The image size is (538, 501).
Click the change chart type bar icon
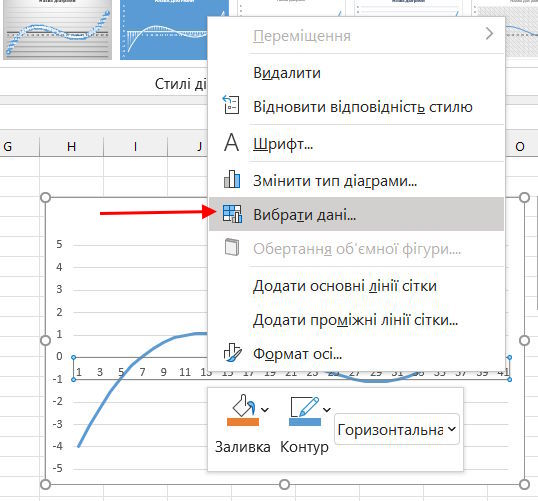click(232, 179)
